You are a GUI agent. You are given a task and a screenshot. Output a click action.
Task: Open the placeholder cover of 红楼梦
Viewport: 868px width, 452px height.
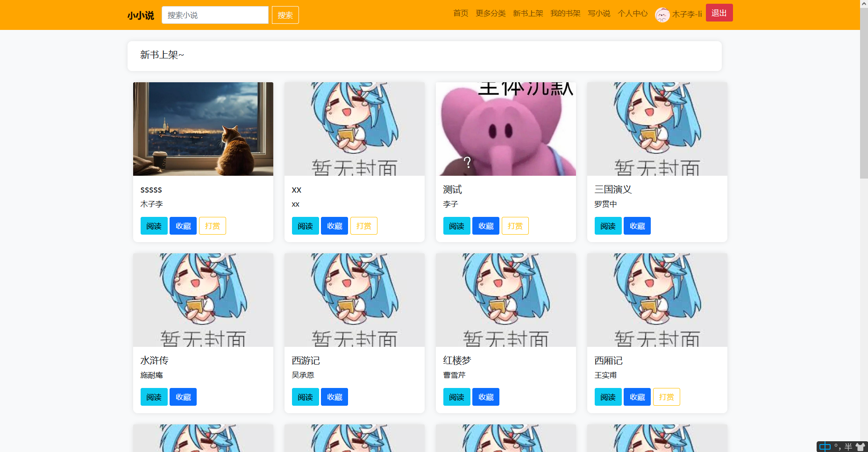click(506, 300)
